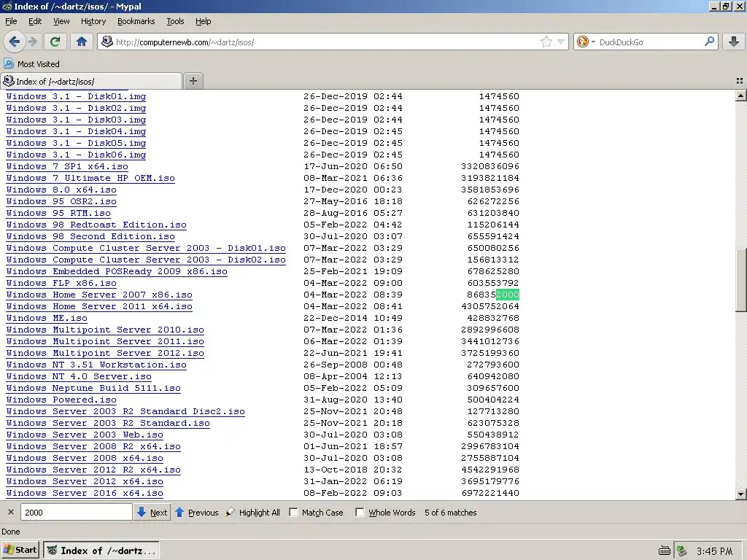Open the Home page icon

82,42
